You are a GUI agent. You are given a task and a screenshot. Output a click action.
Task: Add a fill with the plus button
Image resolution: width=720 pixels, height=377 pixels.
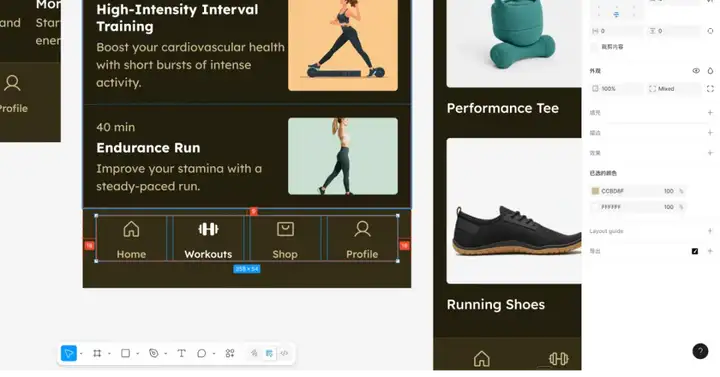710,113
